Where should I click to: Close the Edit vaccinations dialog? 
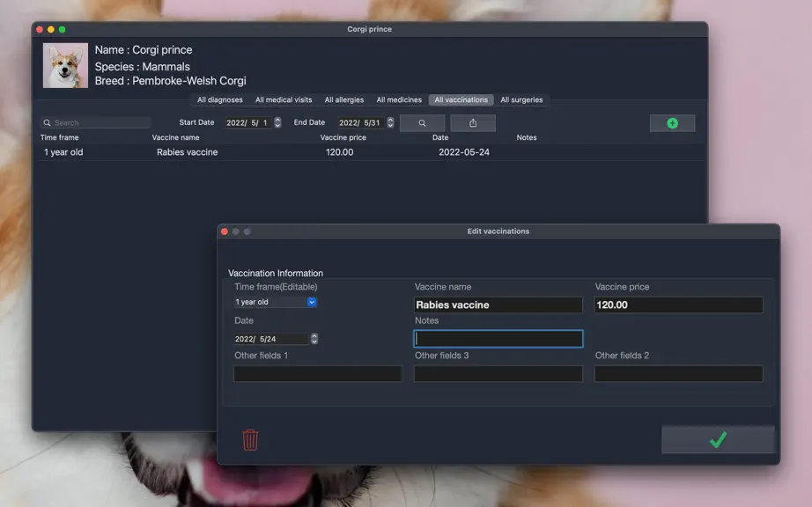225,231
